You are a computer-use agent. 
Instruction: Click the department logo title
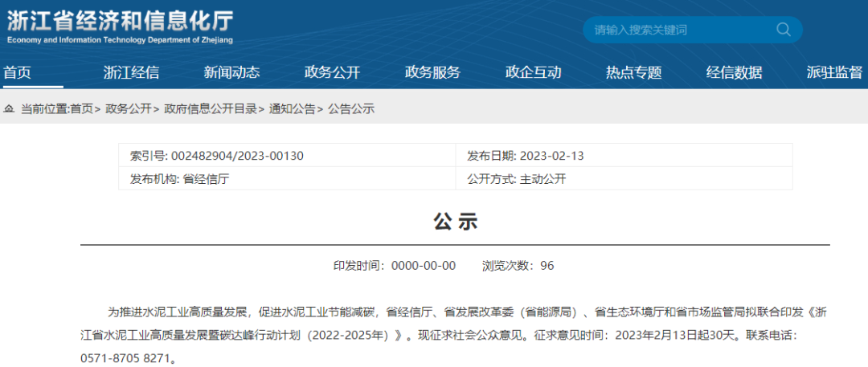click(120, 27)
